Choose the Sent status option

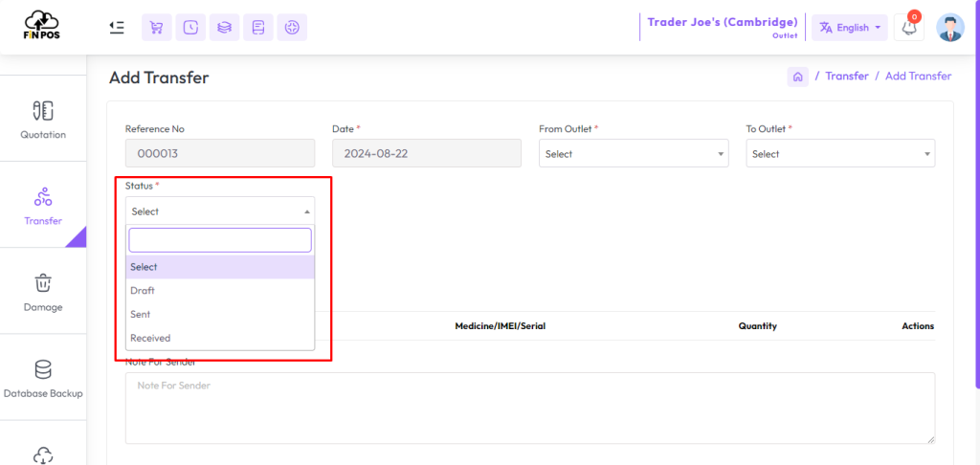click(x=220, y=315)
